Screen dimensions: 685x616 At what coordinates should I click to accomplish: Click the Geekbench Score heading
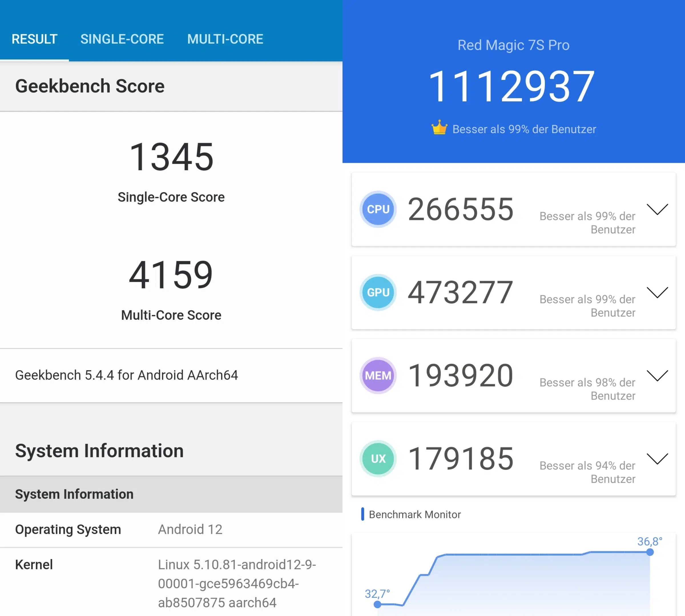tap(90, 86)
